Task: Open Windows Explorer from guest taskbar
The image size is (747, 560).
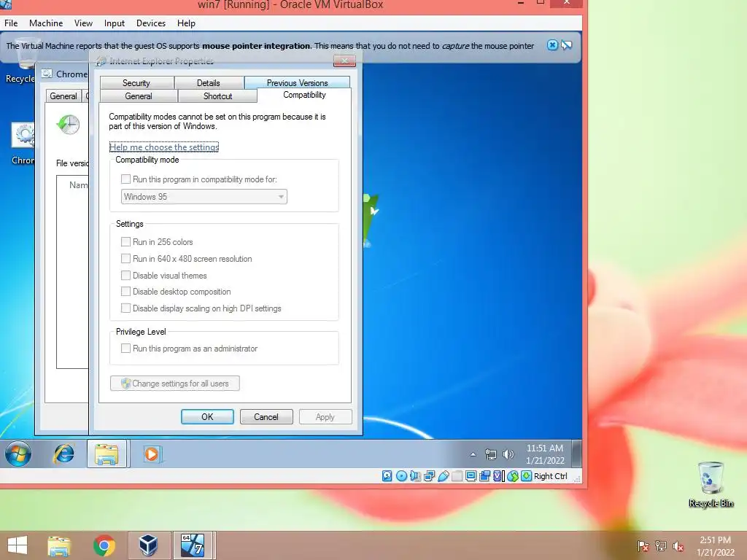Action: 107,454
